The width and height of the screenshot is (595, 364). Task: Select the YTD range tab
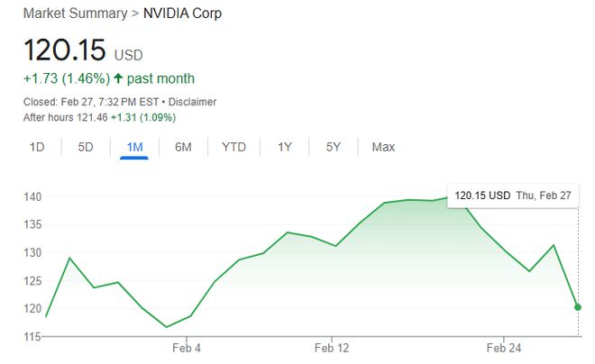(233, 147)
